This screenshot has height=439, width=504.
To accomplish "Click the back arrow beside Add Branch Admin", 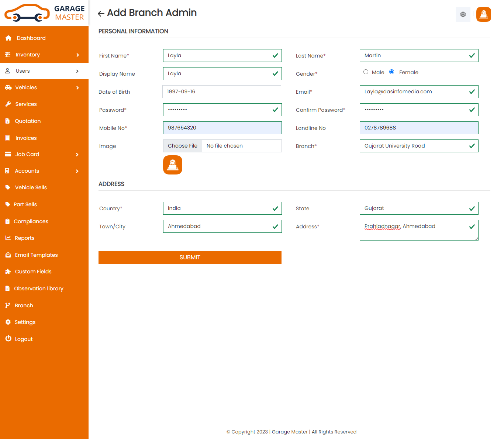I will pos(101,14).
